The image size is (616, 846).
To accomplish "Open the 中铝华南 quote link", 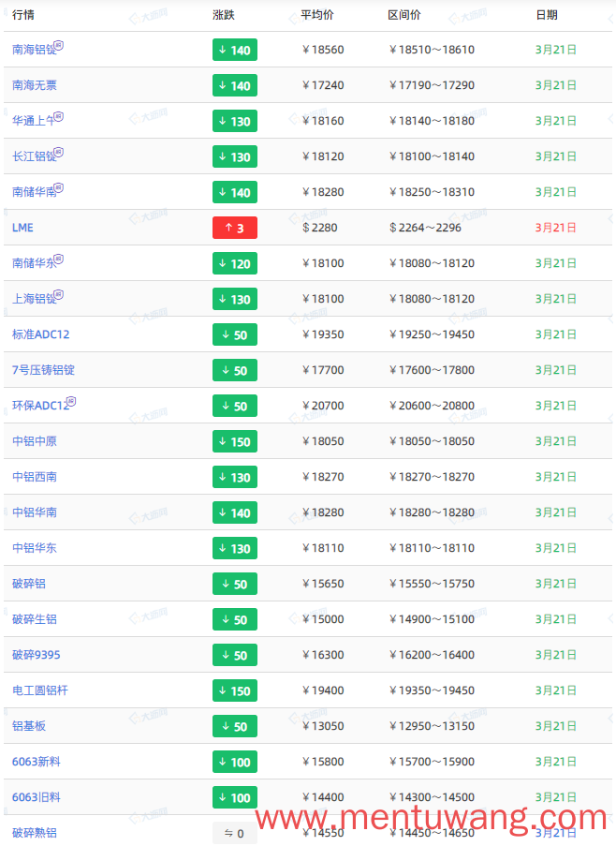I will (34, 512).
